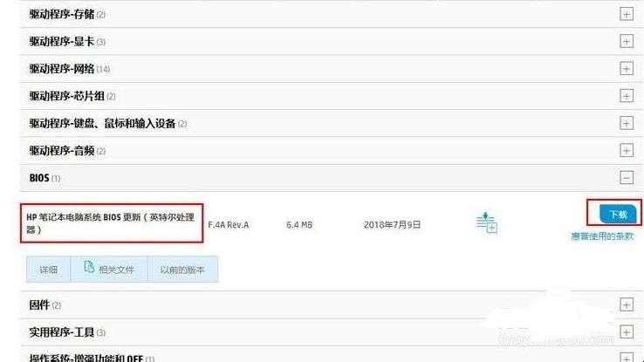Expand the 驱动程序-显卡 section plus icon

[x=627, y=42]
